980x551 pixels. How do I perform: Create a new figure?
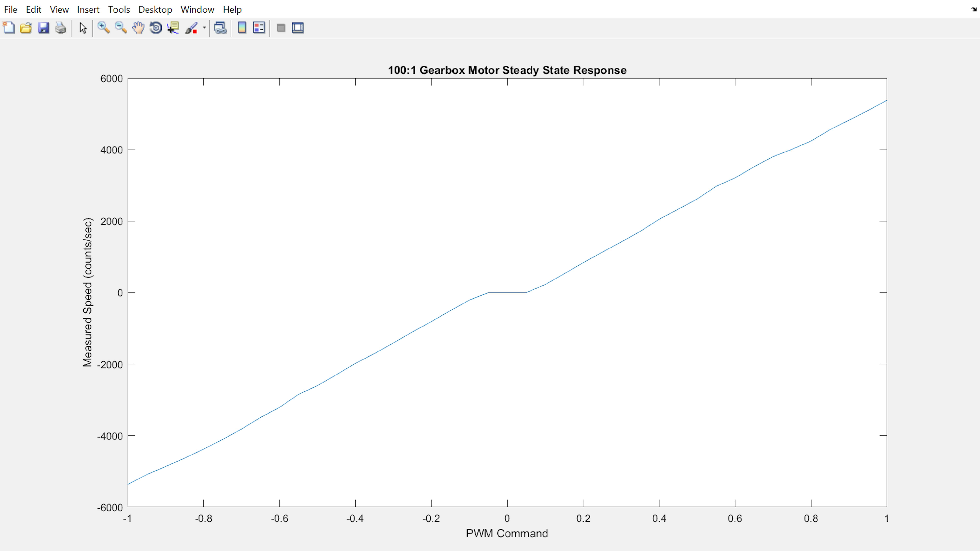coord(9,28)
